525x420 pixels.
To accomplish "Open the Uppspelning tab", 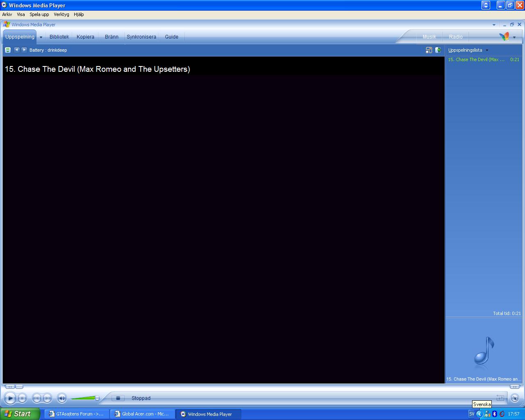I will 20,37.
